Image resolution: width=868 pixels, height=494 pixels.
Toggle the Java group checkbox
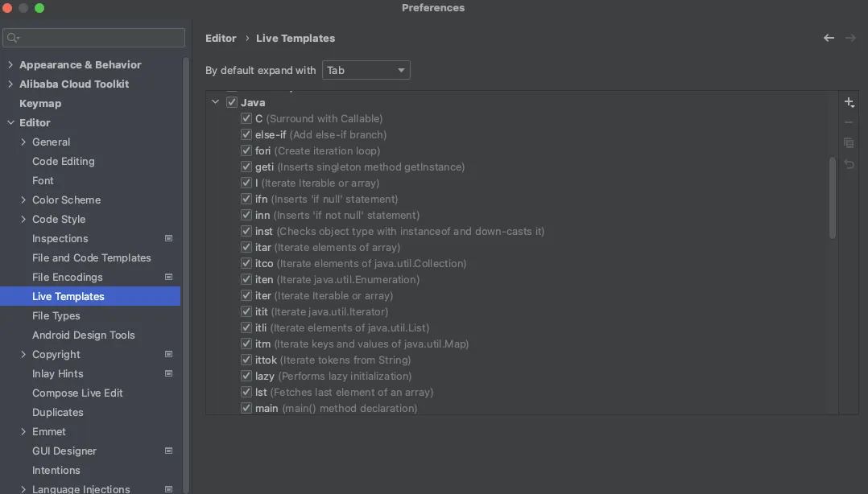(x=232, y=102)
